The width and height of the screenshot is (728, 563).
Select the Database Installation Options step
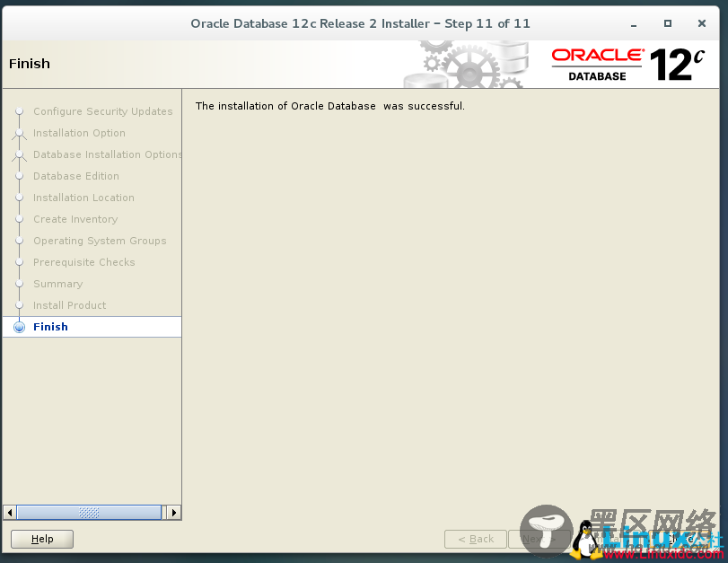click(107, 154)
